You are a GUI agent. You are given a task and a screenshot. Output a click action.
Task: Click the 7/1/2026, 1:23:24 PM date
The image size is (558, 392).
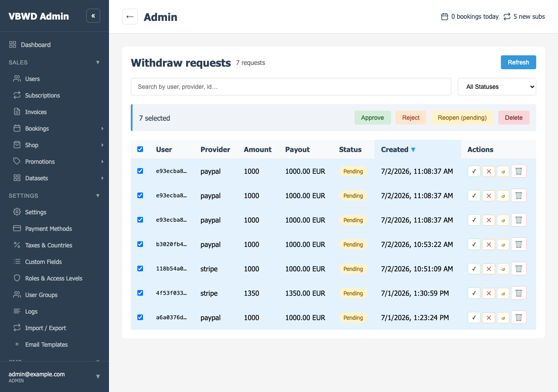(415, 318)
